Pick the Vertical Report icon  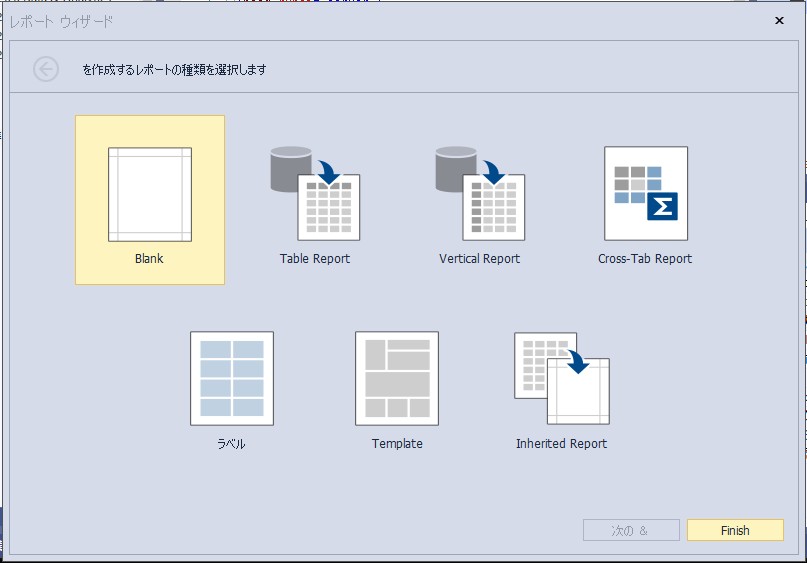click(x=480, y=194)
